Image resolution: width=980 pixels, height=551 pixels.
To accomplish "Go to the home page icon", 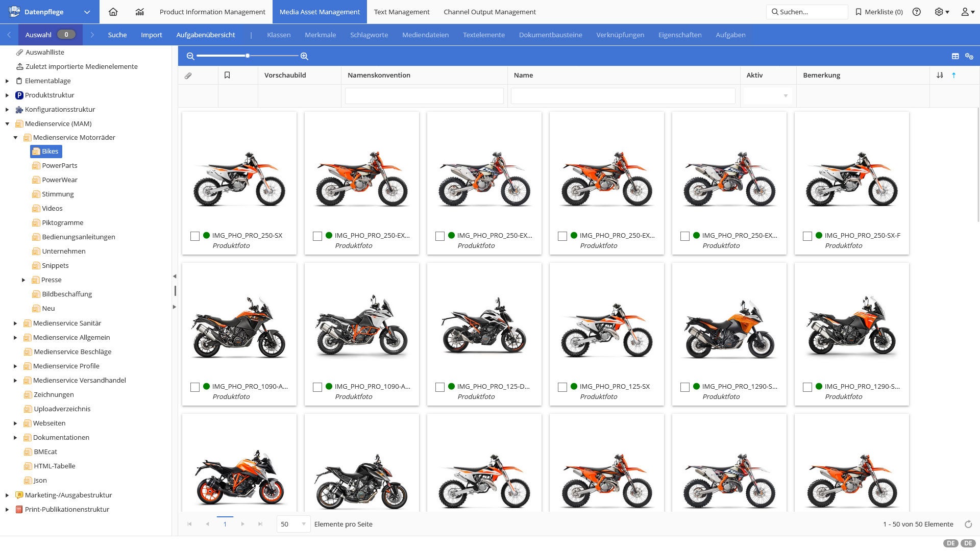I will 113,12.
